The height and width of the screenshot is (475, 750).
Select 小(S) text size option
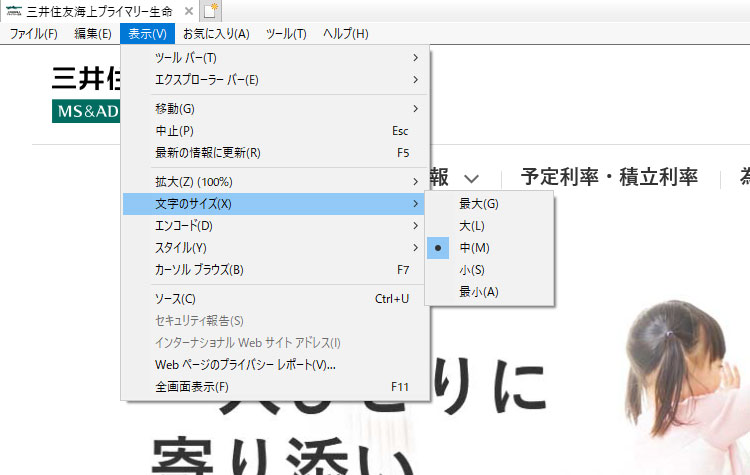tap(472, 269)
